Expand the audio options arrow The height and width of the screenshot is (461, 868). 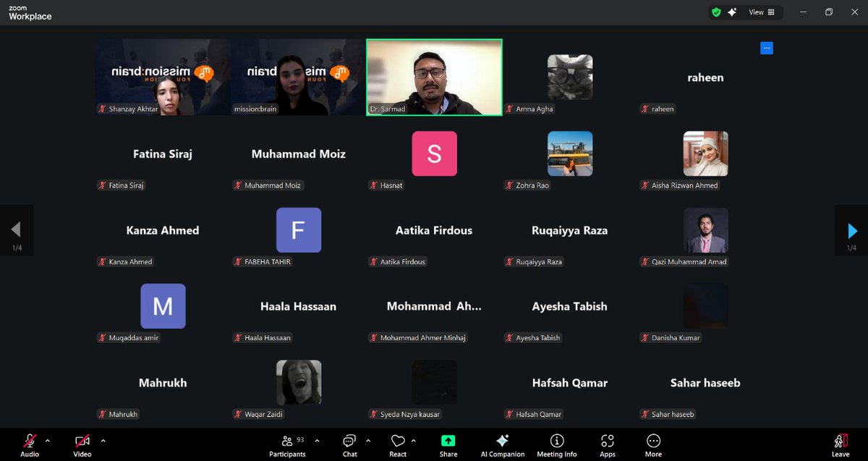click(x=48, y=440)
